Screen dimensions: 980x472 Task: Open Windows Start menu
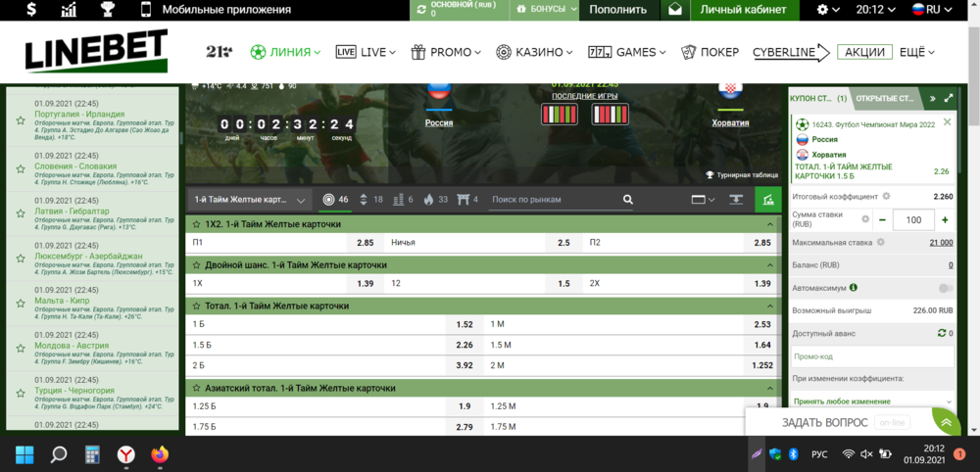[x=24, y=454]
